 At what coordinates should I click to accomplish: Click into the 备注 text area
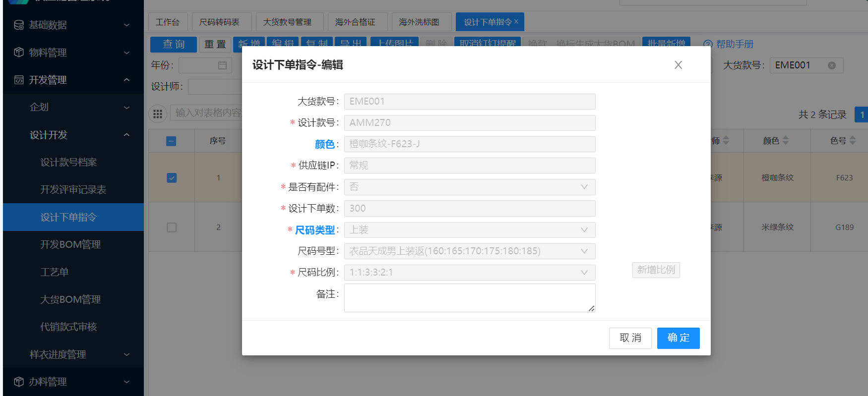pos(469,298)
